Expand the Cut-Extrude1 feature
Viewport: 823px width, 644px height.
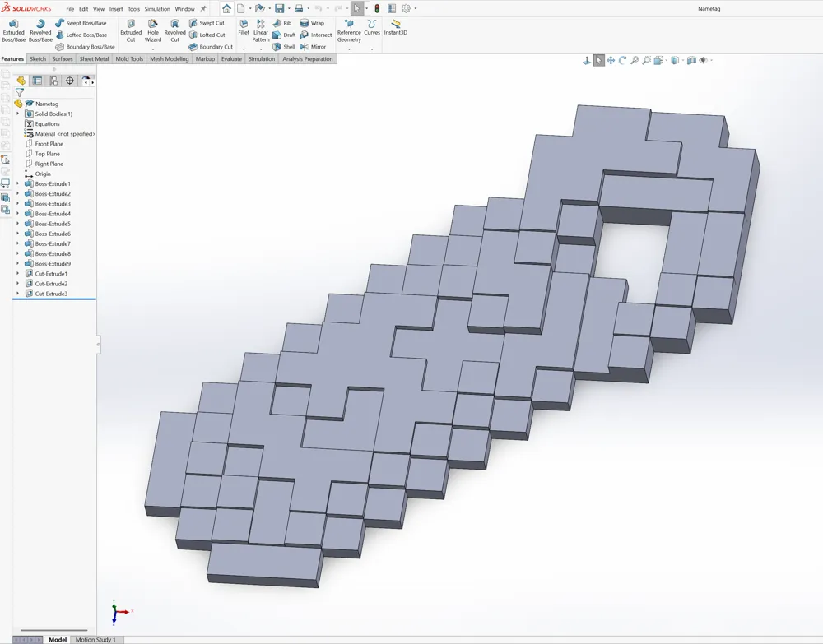click(17, 273)
